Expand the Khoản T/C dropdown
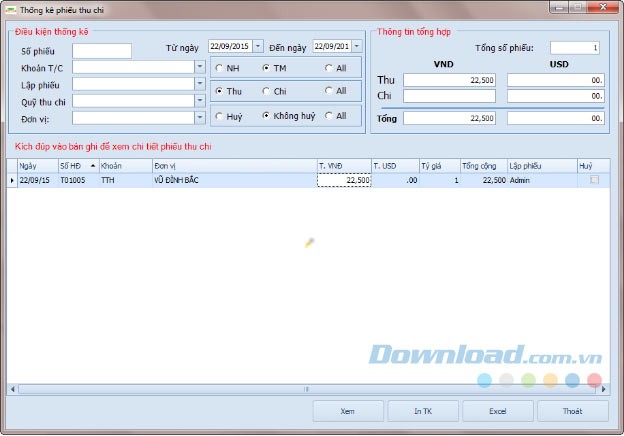Viewport: 624px width, 436px height. (199, 68)
